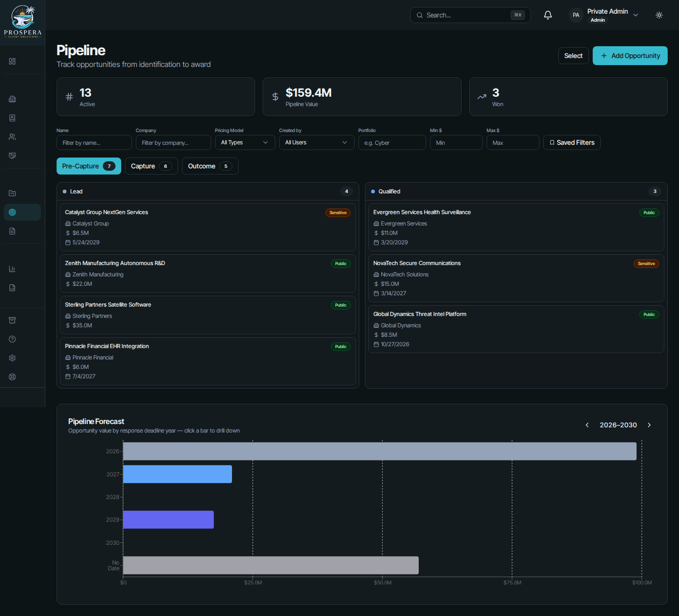This screenshot has height=616, width=679.
Task: Focus the Filter by name field
Action: pos(94,142)
